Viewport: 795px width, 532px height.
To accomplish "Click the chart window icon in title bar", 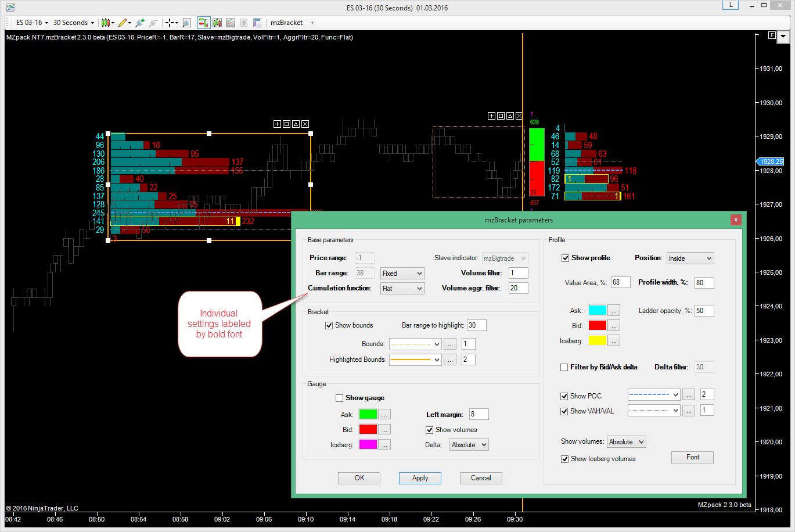I will click(x=10, y=8).
